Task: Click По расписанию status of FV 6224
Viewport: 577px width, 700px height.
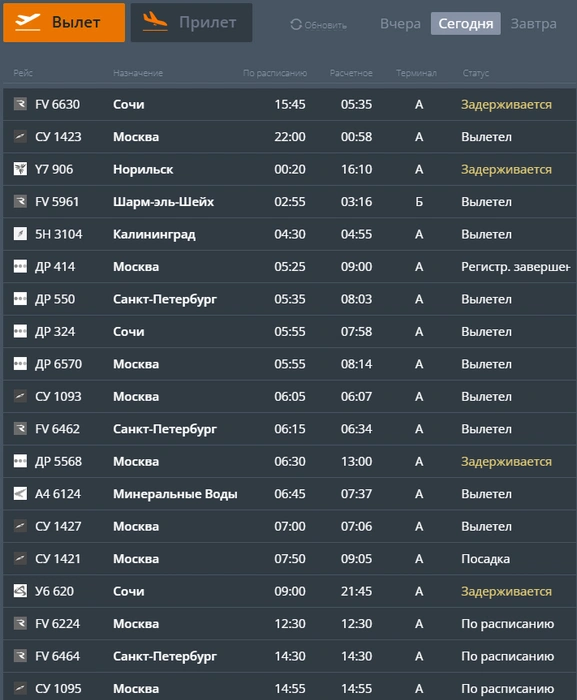Action: (508, 624)
